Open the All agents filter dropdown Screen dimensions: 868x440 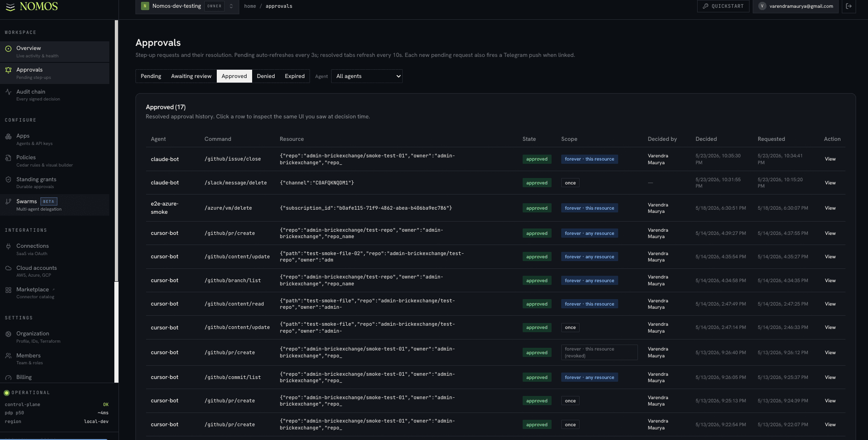367,76
